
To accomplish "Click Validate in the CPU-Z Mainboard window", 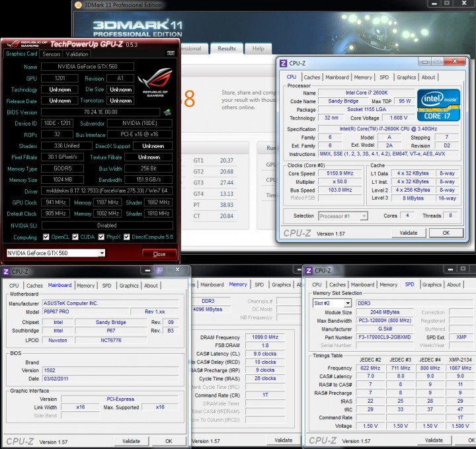I will click(131, 441).
